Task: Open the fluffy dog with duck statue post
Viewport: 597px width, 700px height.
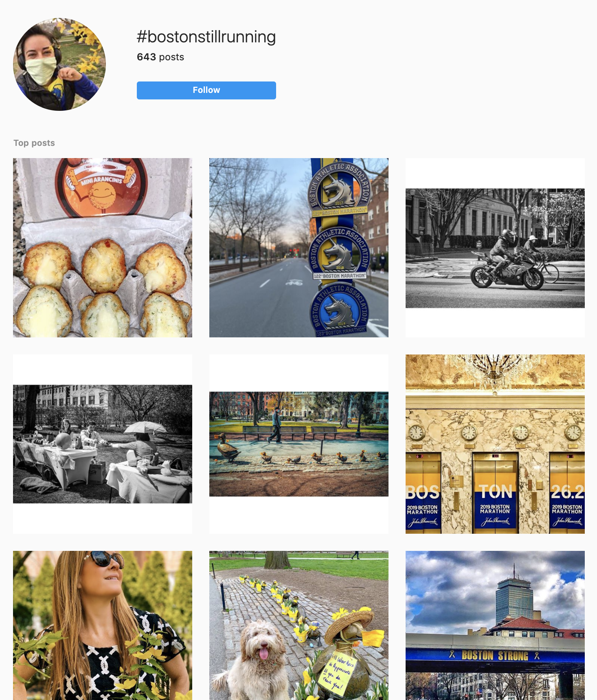Action: tap(299, 625)
